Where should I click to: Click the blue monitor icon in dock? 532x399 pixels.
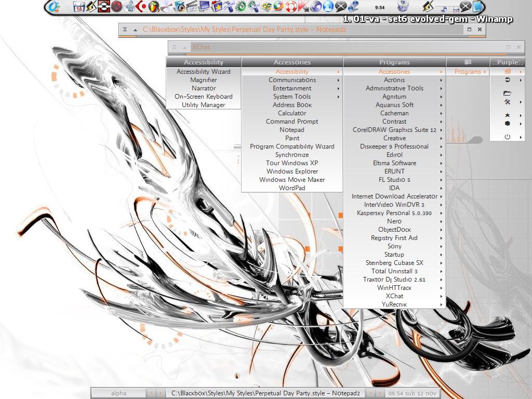pos(204,6)
